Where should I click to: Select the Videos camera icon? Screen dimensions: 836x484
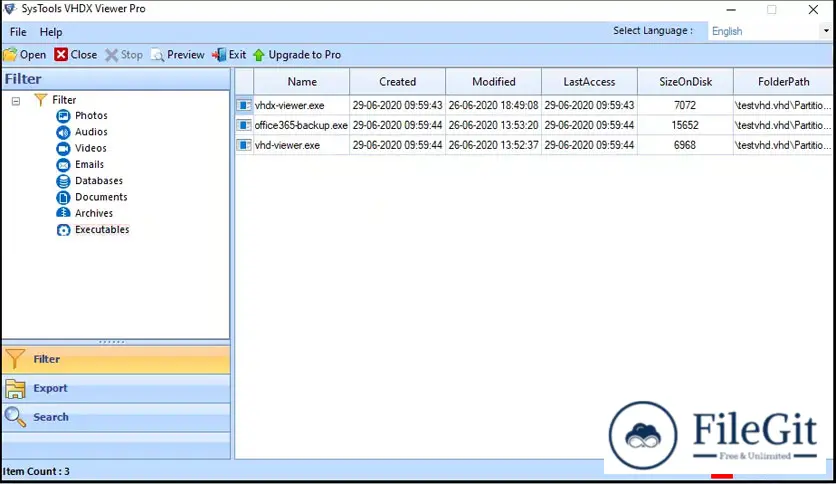click(63, 148)
